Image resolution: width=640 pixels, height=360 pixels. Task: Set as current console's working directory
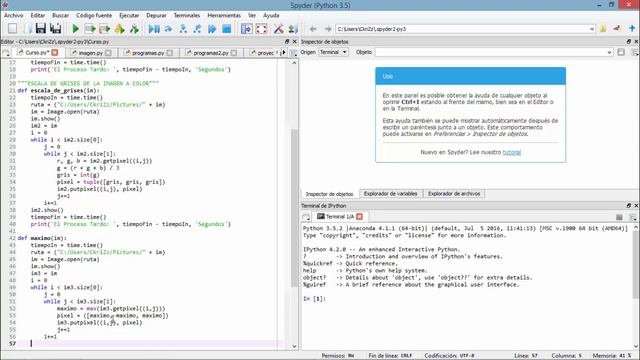(617, 29)
